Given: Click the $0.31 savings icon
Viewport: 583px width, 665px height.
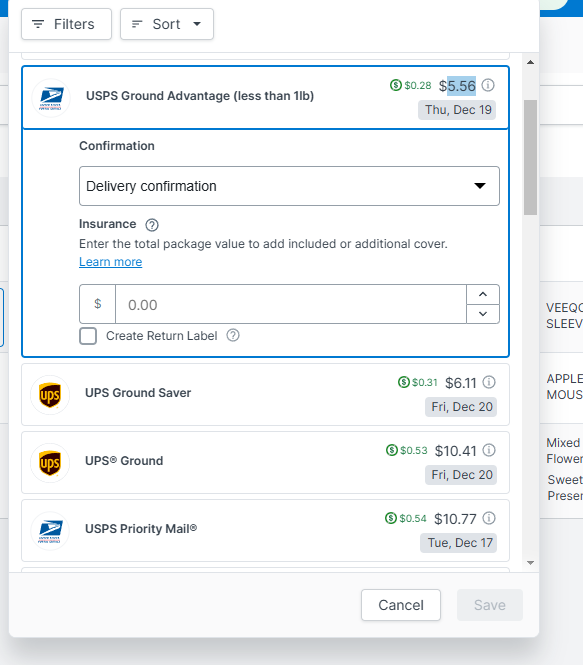Looking at the screenshot, I should [x=404, y=382].
